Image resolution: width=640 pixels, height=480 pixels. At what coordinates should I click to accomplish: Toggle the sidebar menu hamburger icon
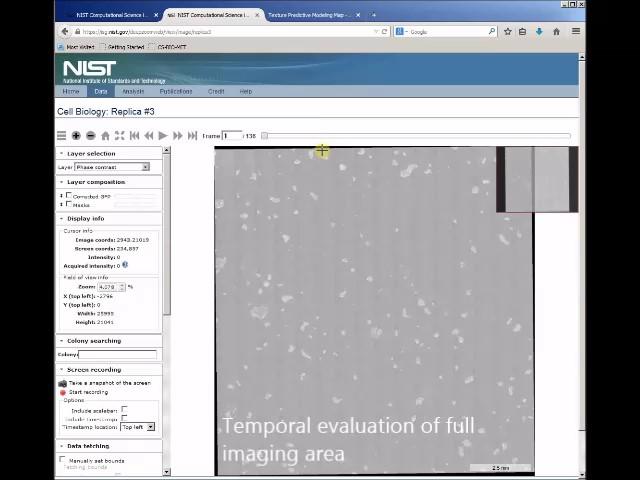point(61,136)
